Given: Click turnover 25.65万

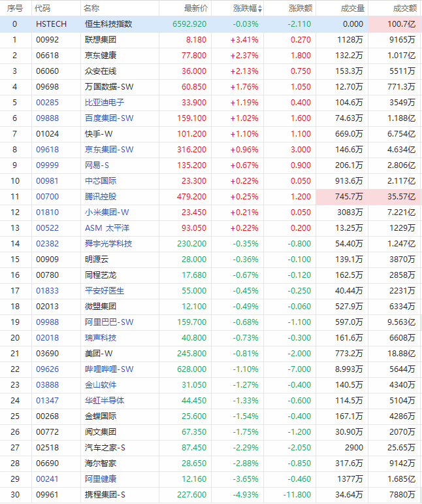Looking at the screenshot, I should tap(402, 448).
